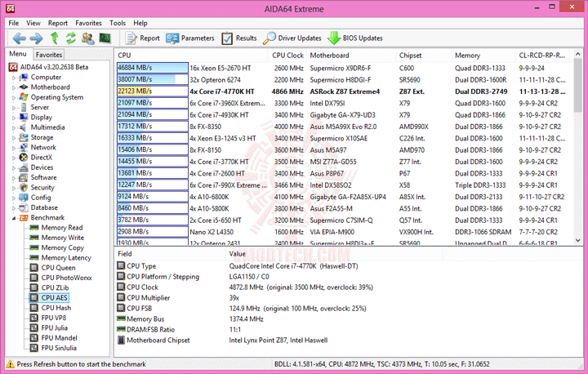Go forward with the right arrow icon
The height and width of the screenshot is (374, 588).
37,38
